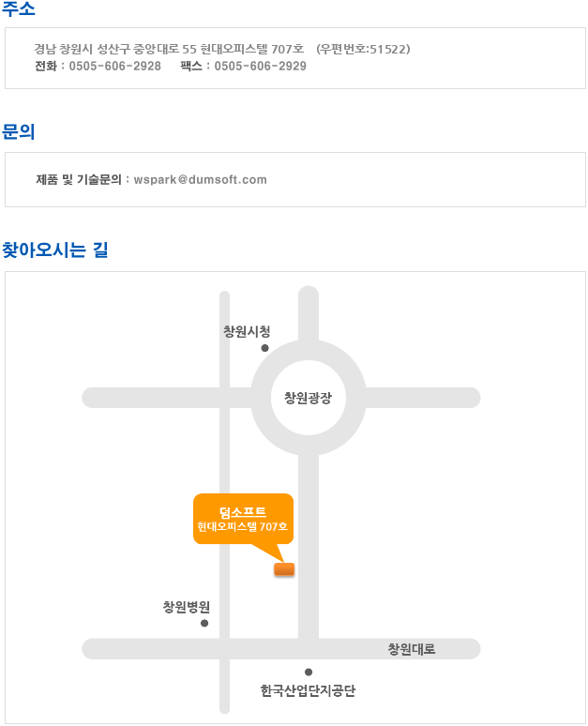Click the 찾아오시는 길 heading
This screenshot has width=588, height=726.
[55, 250]
